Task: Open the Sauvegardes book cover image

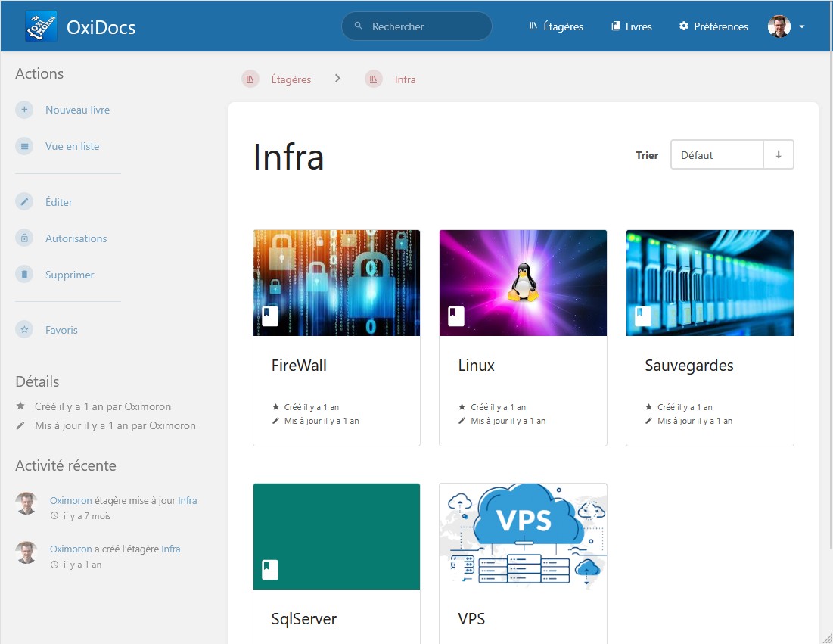Action: coord(710,283)
